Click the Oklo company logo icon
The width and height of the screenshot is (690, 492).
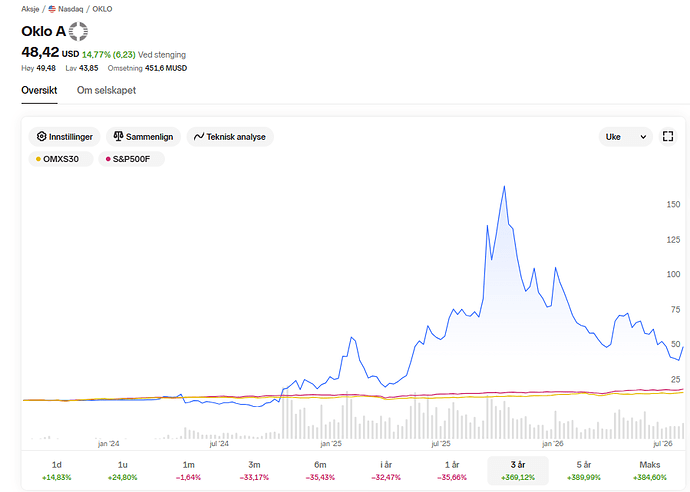click(x=78, y=31)
